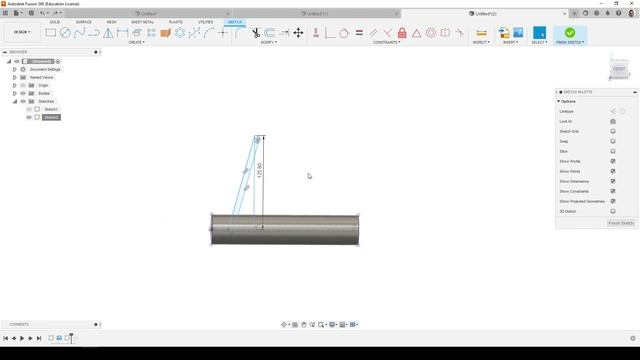Select the 2-Point Rectangle sketch tool
The height and width of the screenshot is (360, 640).
51,33
